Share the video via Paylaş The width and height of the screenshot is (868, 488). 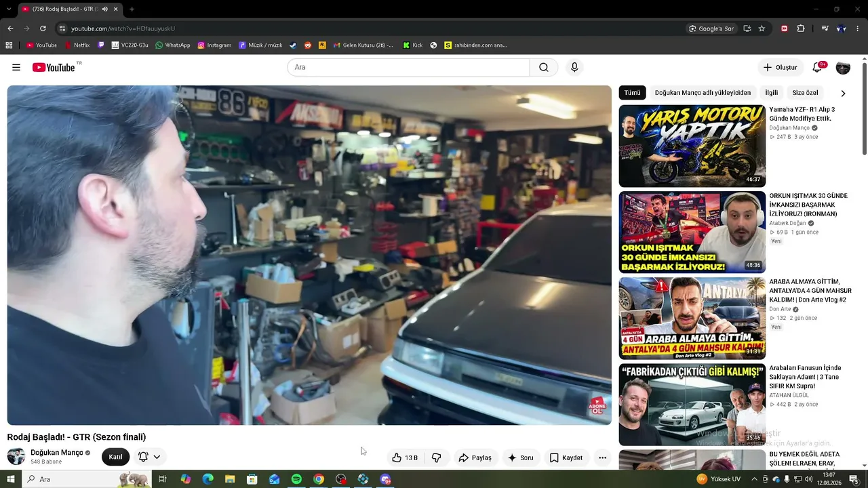click(475, 457)
